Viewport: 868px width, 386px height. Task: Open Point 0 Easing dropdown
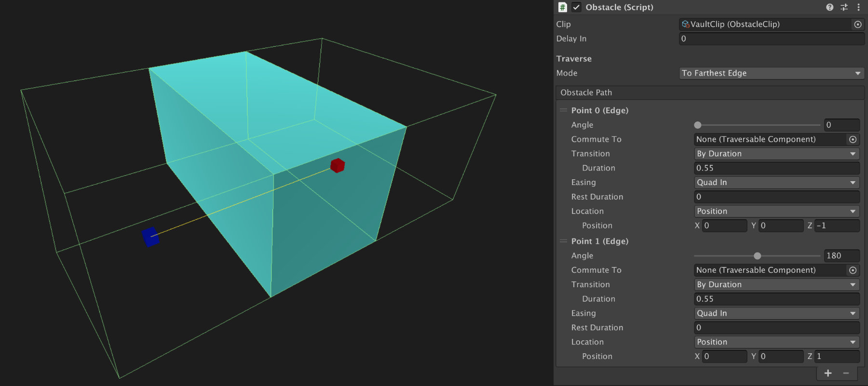[776, 183]
